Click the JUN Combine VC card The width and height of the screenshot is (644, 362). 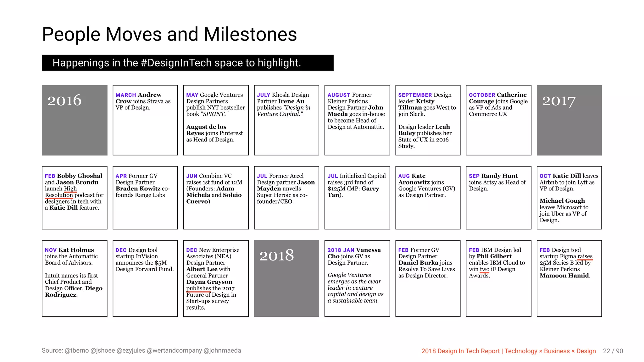[216, 198]
